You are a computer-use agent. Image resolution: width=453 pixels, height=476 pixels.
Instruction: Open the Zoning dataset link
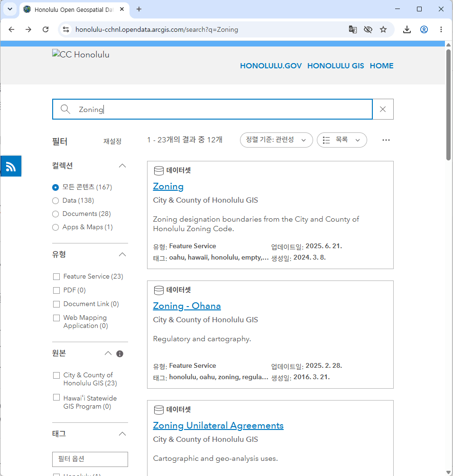pyautogui.click(x=168, y=187)
